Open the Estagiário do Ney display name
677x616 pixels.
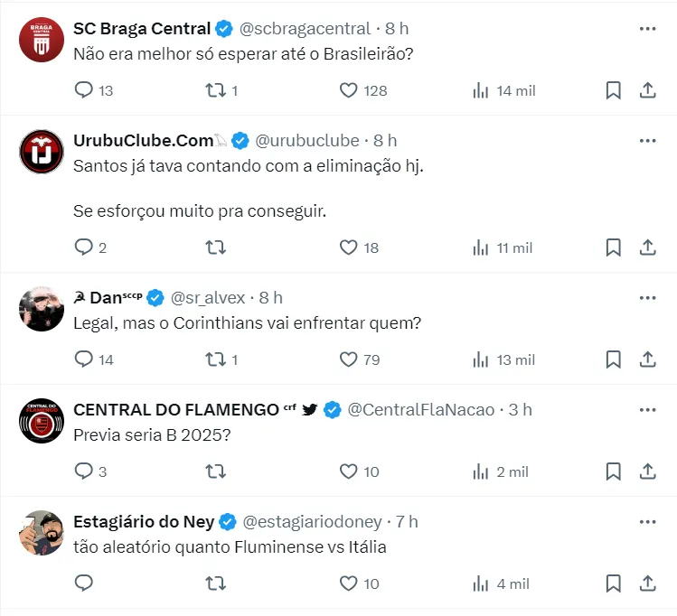tap(144, 522)
